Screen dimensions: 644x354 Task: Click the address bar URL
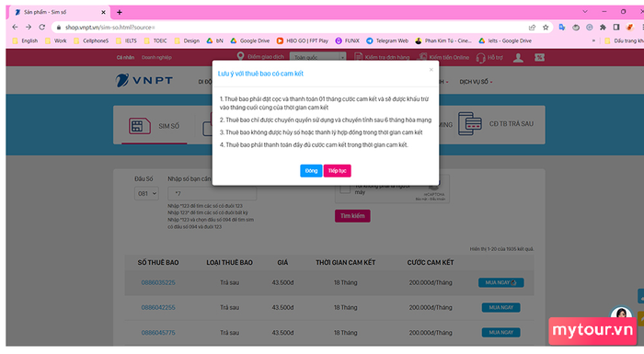pyautogui.click(x=109, y=28)
